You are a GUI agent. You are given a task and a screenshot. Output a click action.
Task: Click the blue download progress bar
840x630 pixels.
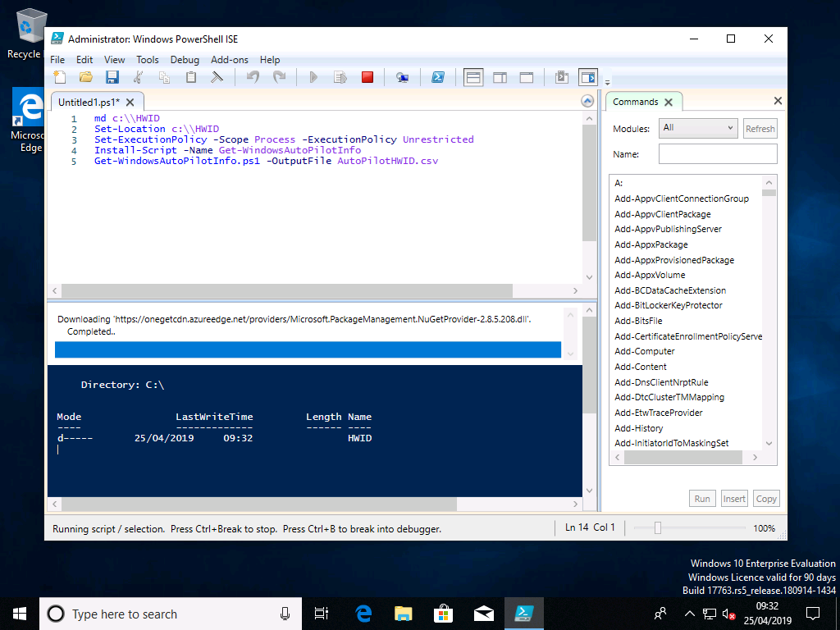(308, 349)
